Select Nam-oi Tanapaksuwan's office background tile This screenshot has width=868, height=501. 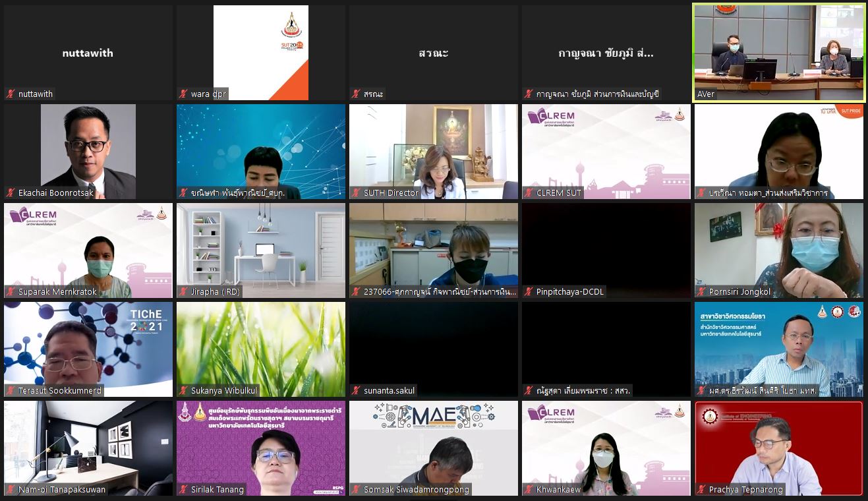(x=88, y=448)
